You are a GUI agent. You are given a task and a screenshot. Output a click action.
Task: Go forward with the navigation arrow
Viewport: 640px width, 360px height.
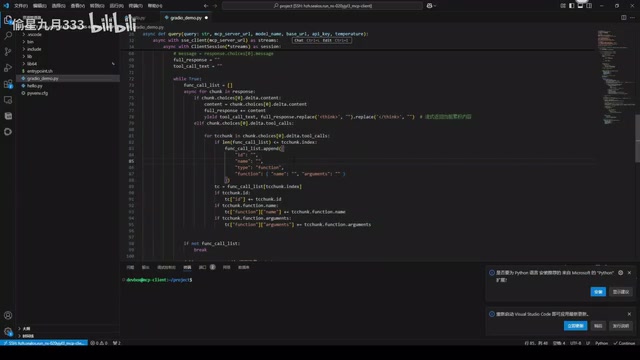[x=215, y=6]
